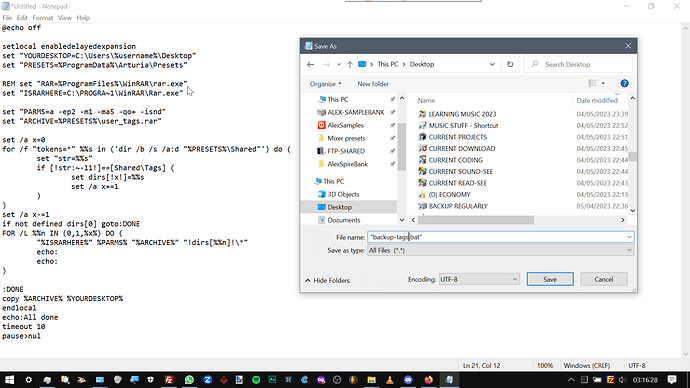Open Notepad Edit menu
The height and width of the screenshot is (388, 690).
click(x=22, y=18)
